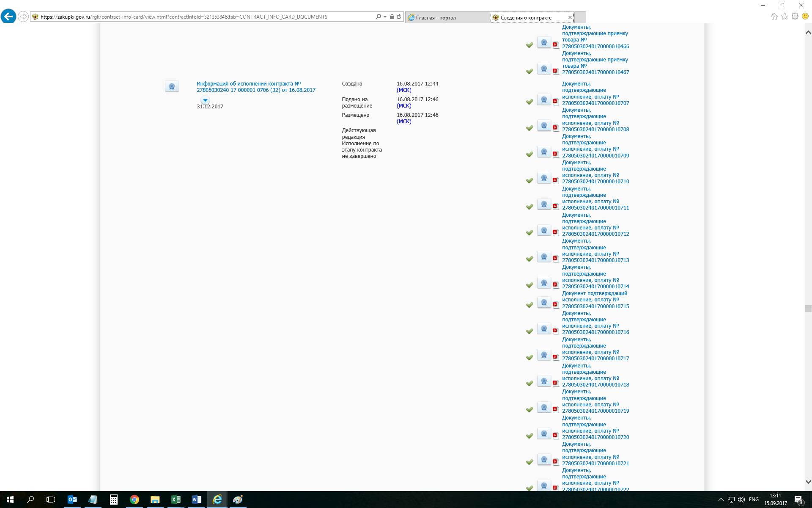Click certificate icon left of contract info
Image resolution: width=812 pixels, height=508 pixels.
pyautogui.click(x=172, y=86)
